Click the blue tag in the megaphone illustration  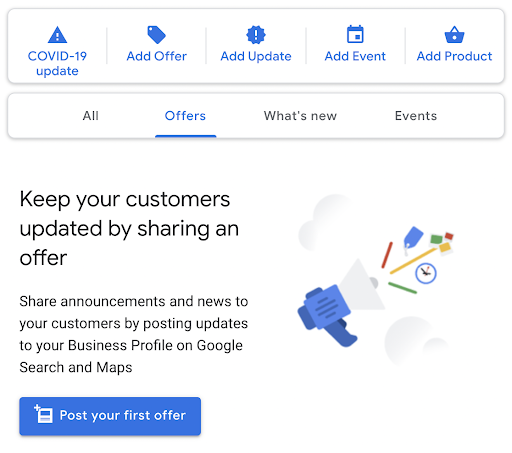click(x=413, y=237)
